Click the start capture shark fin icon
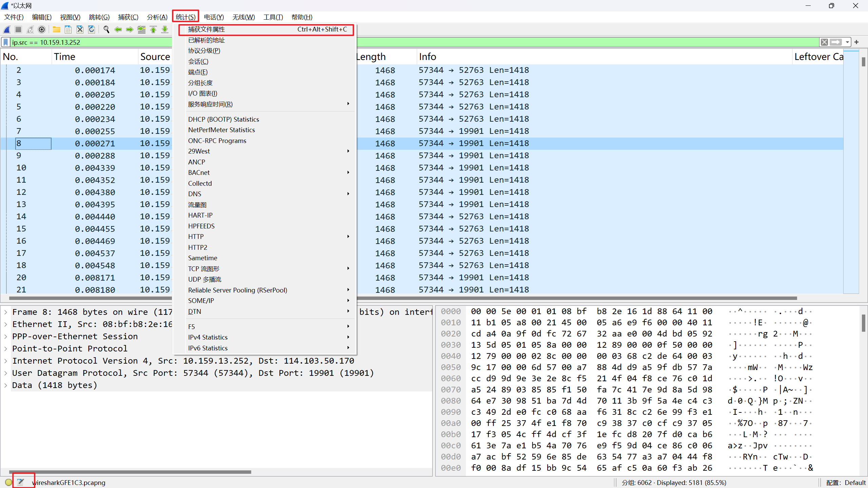The height and width of the screenshot is (488, 868). (7, 30)
